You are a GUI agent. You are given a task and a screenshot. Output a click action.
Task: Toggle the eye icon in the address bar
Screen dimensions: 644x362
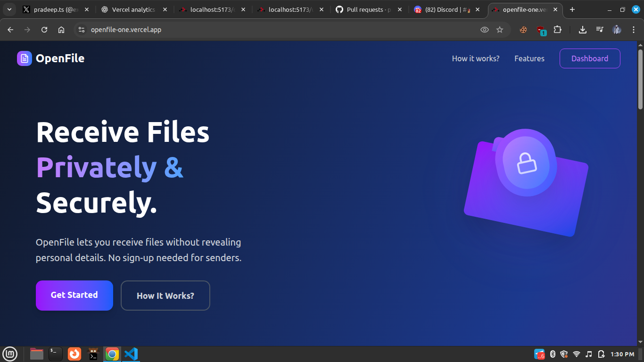(x=484, y=30)
